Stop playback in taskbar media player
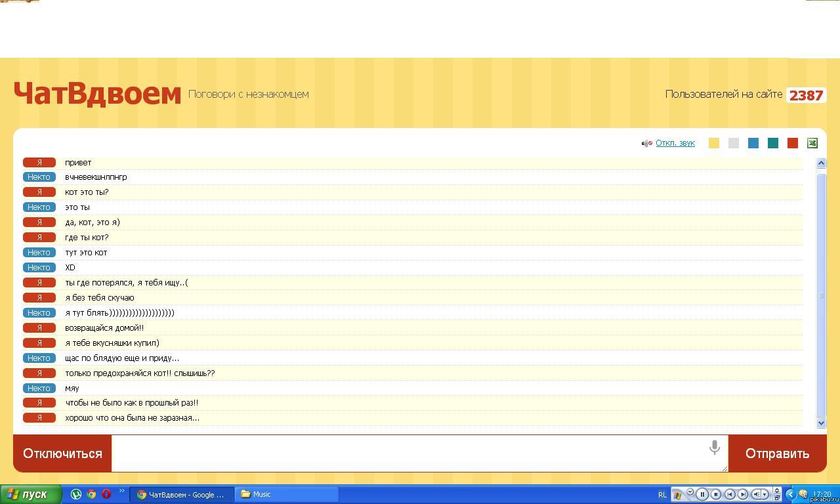 pyautogui.click(x=716, y=494)
